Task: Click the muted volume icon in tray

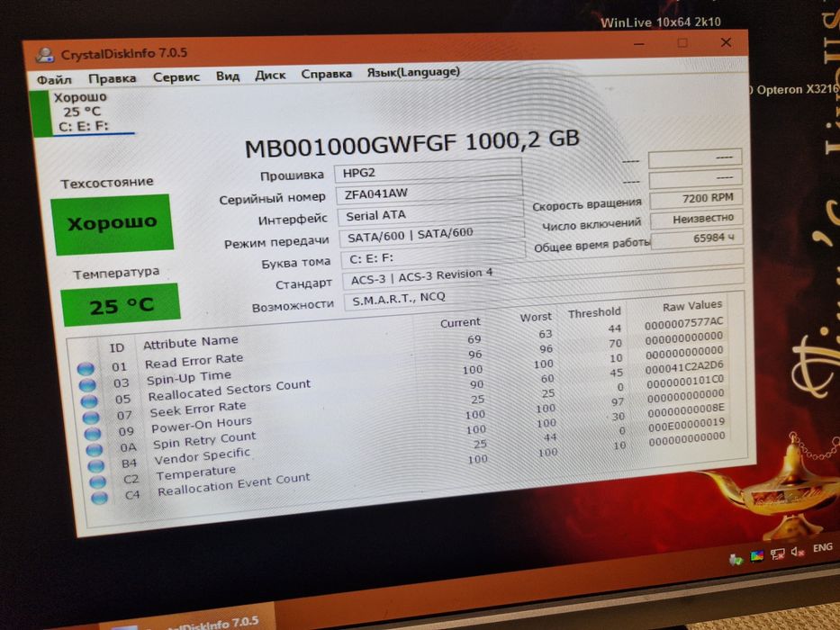Action: coord(799,552)
